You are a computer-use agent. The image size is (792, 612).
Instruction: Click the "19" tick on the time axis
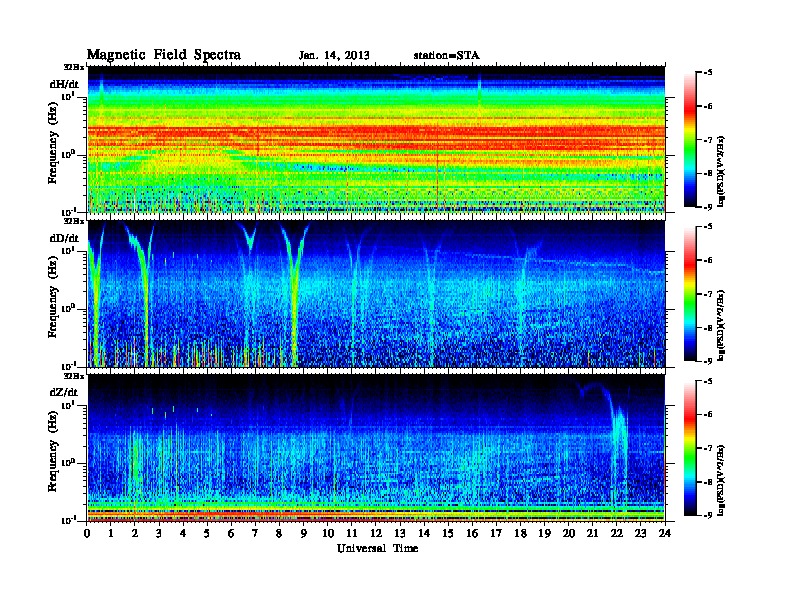point(544,534)
